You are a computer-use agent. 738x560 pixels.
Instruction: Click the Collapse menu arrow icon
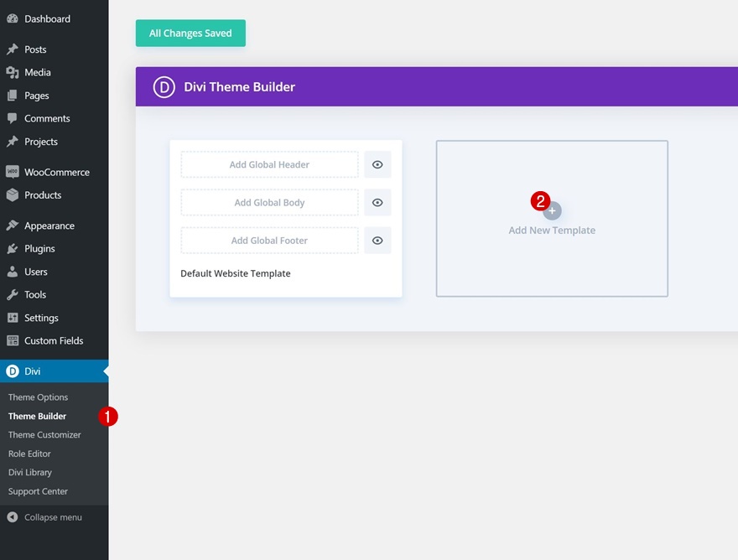[x=13, y=517]
